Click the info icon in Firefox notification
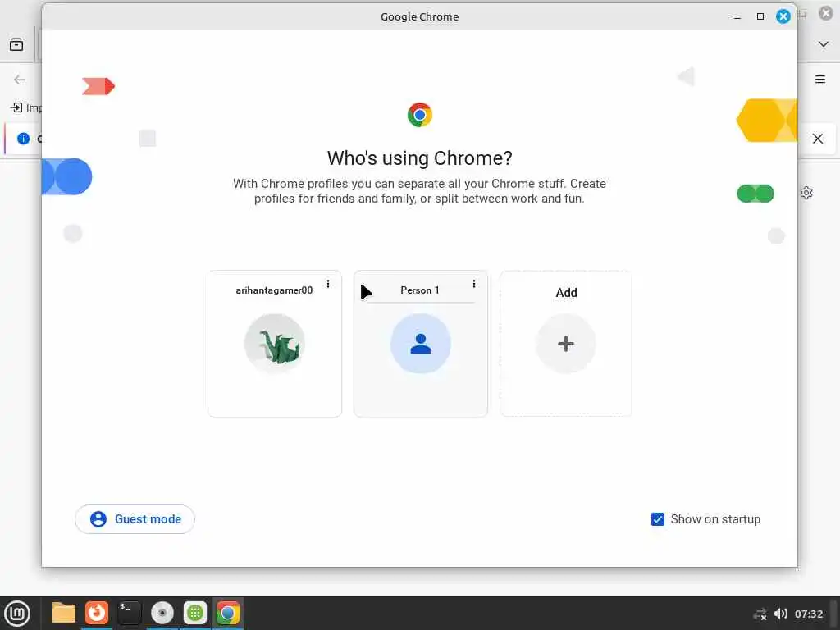The height and width of the screenshot is (630, 840). tap(23, 139)
